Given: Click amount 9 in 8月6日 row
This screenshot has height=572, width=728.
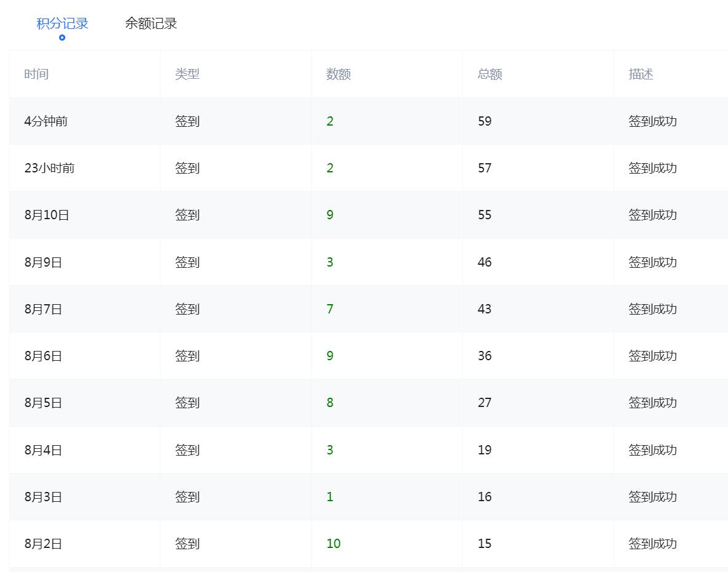Looking at the screenshot, I should (x=330, y=356).
